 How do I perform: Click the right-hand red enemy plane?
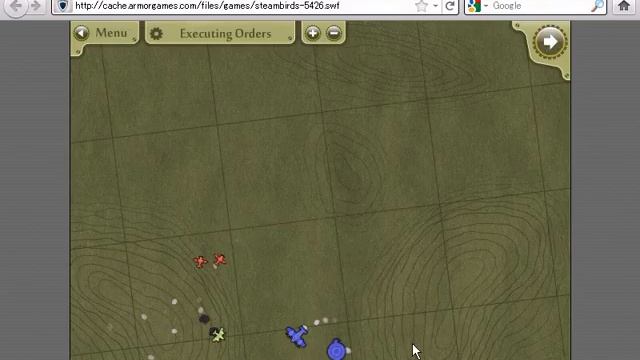(220, 260)
